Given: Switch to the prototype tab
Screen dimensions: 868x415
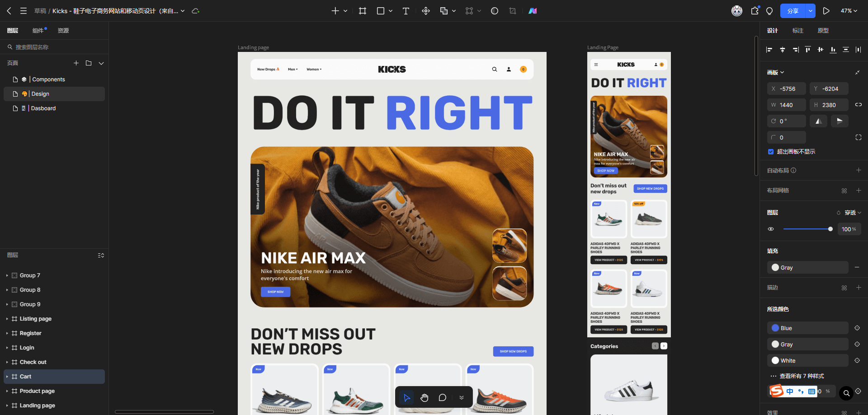Looking at the screenshot, I should click(823, 31).
